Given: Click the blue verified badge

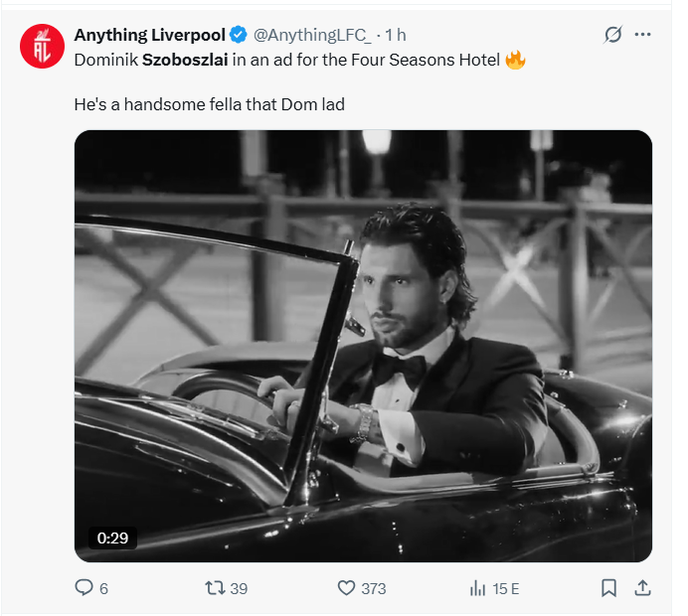Looking at the screenshot, I should click(x=239, y=36).
